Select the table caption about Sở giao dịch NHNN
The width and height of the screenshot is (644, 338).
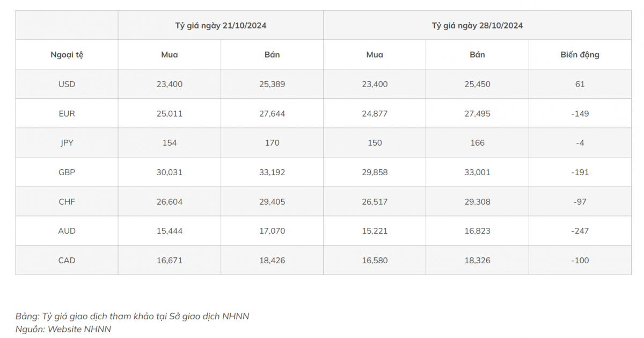(133, 316)
